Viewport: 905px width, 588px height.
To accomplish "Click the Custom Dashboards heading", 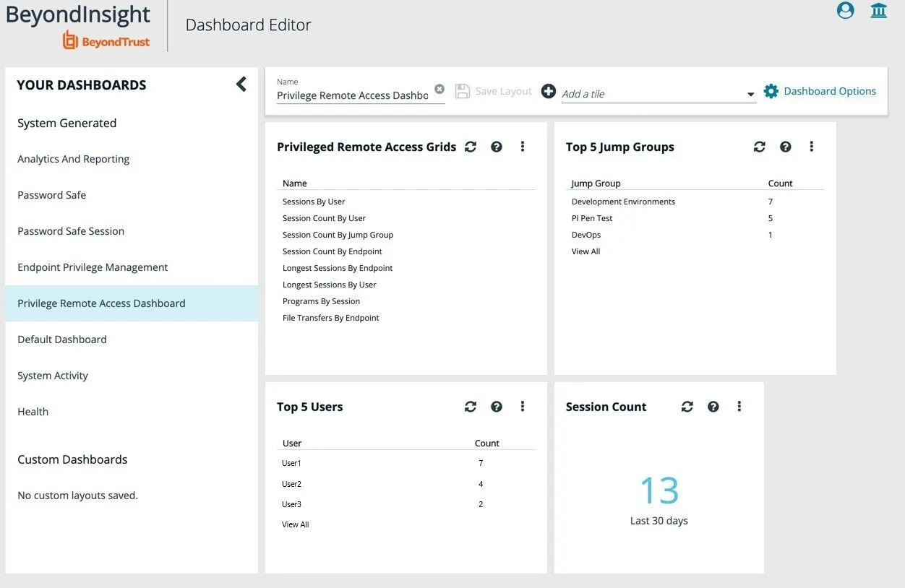I will [x=72, y=459].
